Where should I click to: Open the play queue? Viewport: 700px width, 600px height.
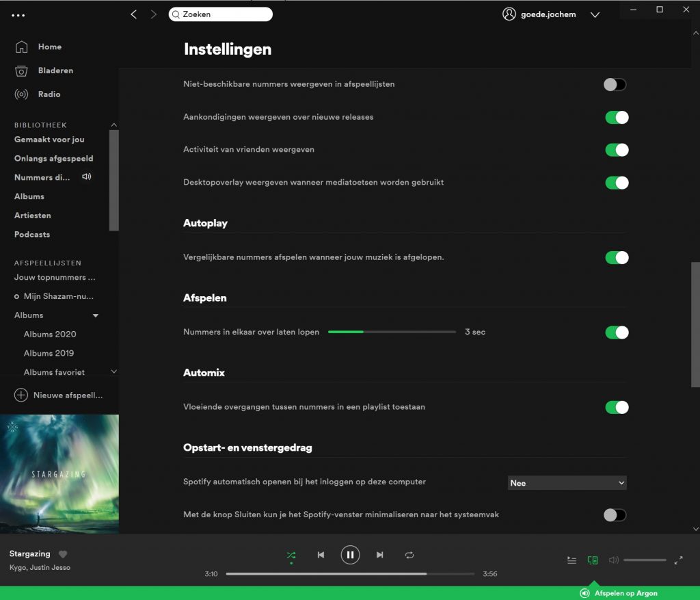tap(571, 560)
